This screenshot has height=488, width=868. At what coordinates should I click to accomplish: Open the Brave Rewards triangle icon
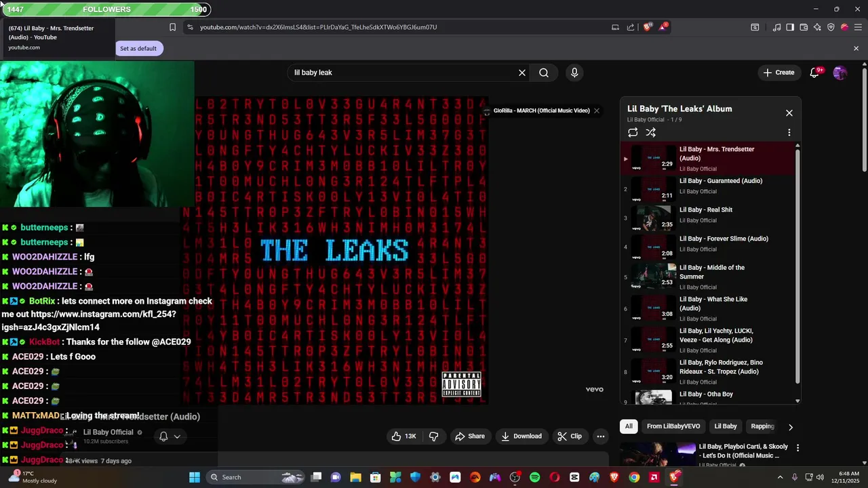point(663,27)
